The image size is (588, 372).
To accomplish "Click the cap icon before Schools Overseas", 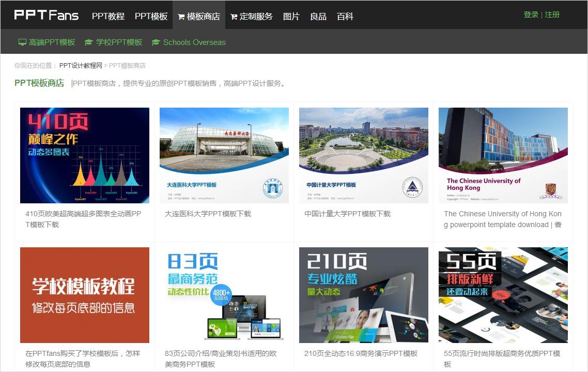I will click(x=156, y=42).
